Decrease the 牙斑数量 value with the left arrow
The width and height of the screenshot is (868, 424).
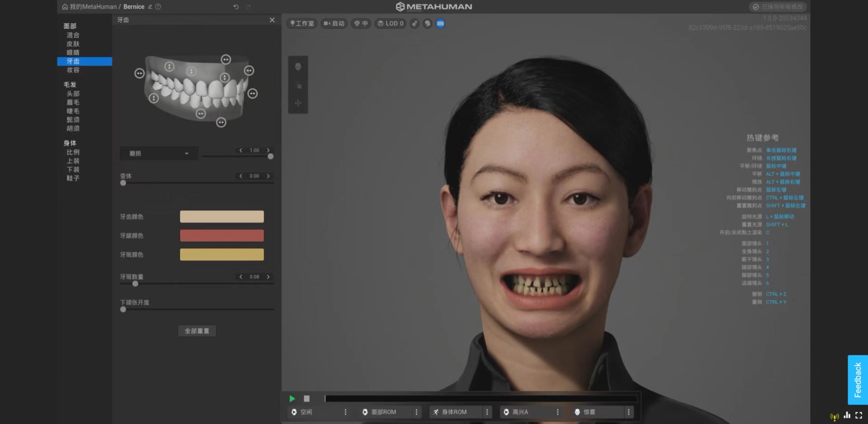point(241,277)
